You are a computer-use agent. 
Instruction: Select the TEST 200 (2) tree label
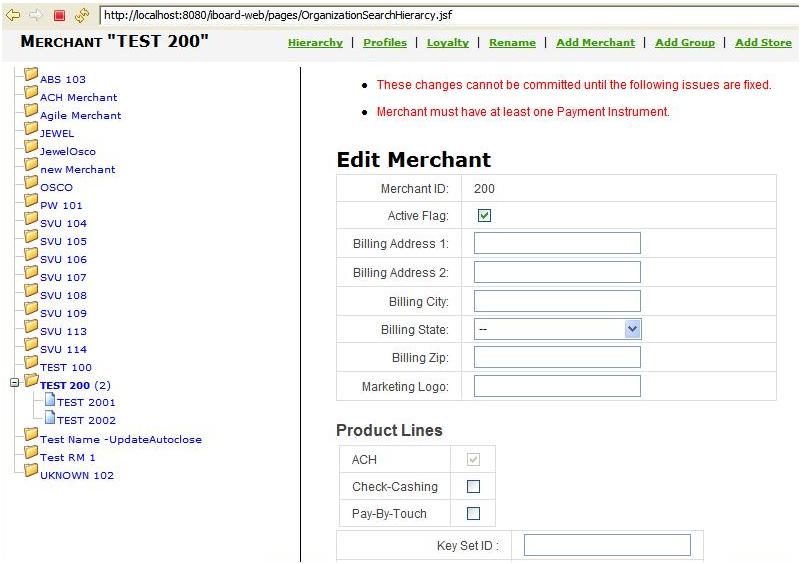(75, 385)
